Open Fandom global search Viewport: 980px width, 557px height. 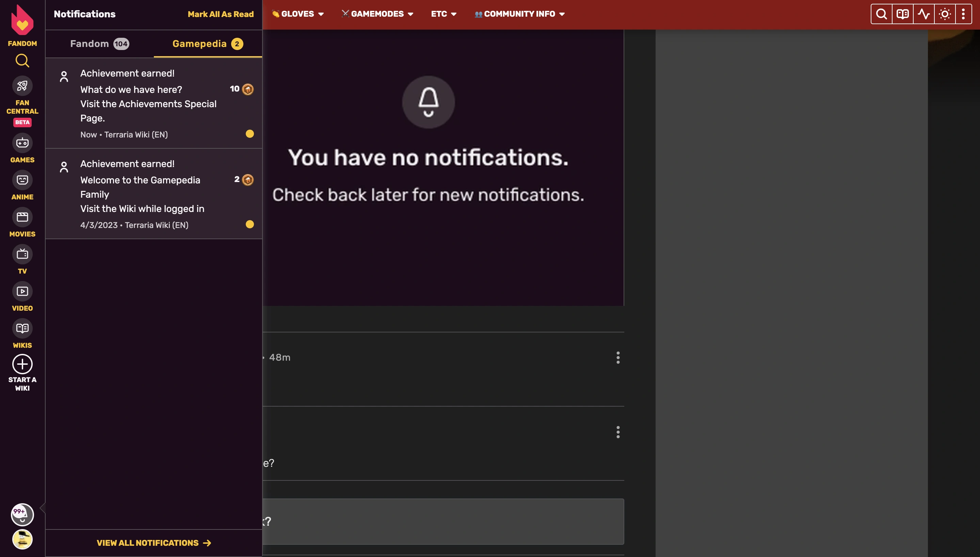tap(22, 61)
